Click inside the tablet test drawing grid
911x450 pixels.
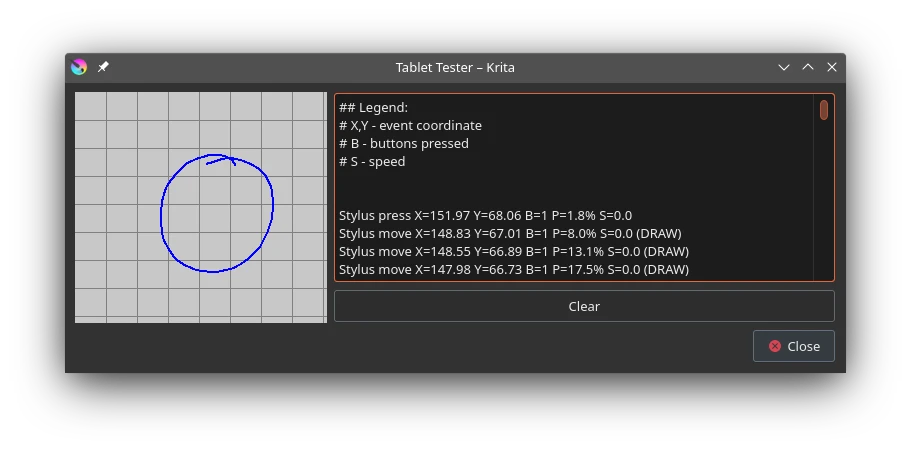pos(201,207)
